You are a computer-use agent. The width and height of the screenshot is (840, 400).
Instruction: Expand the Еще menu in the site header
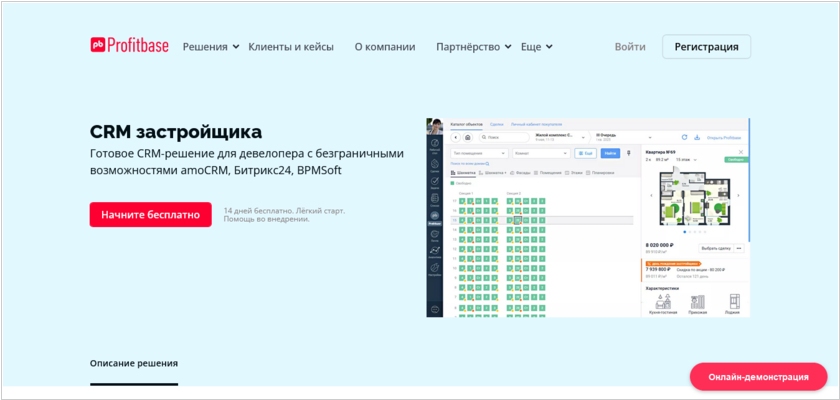click(537, 47)
